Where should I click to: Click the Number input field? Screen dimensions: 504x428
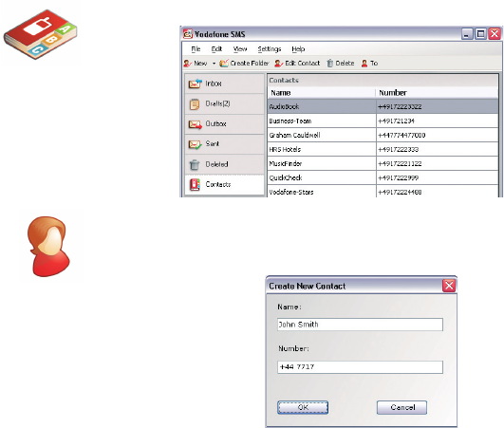[360, 367]
